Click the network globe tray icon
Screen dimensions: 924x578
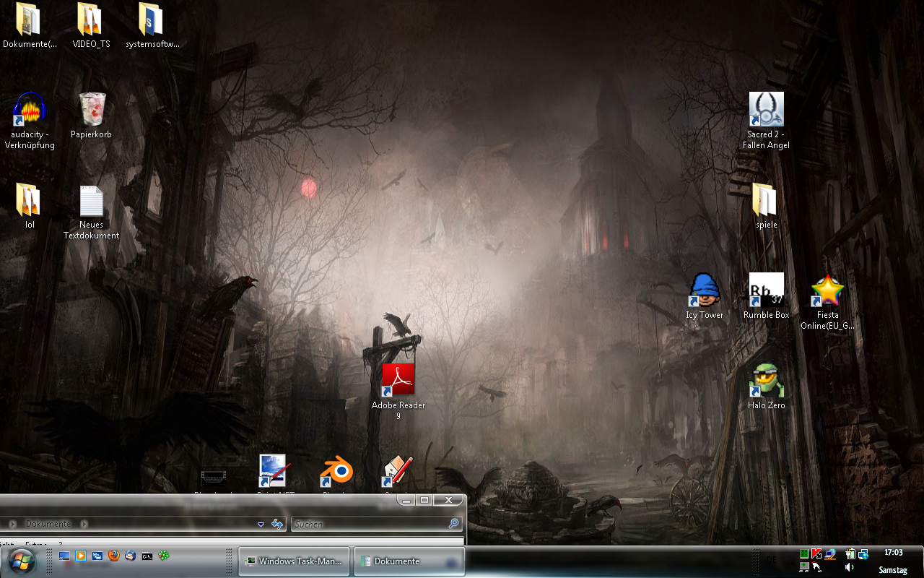863,554
